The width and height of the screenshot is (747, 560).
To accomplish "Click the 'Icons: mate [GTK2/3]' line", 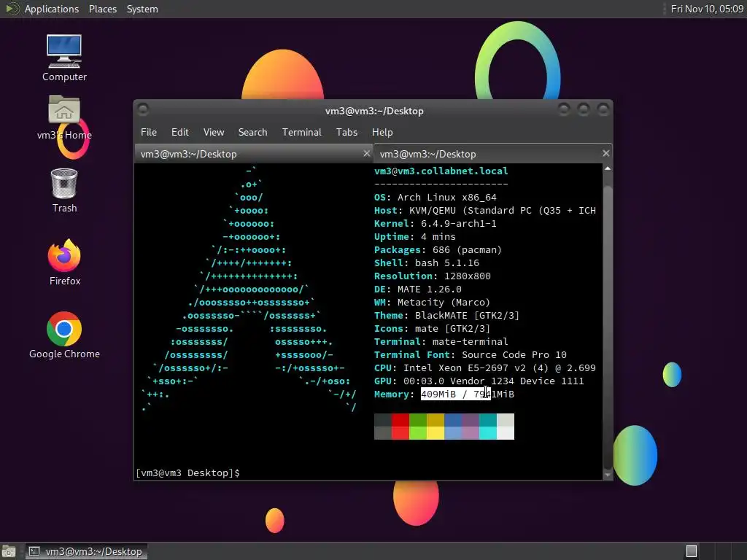I will [432, 329].
